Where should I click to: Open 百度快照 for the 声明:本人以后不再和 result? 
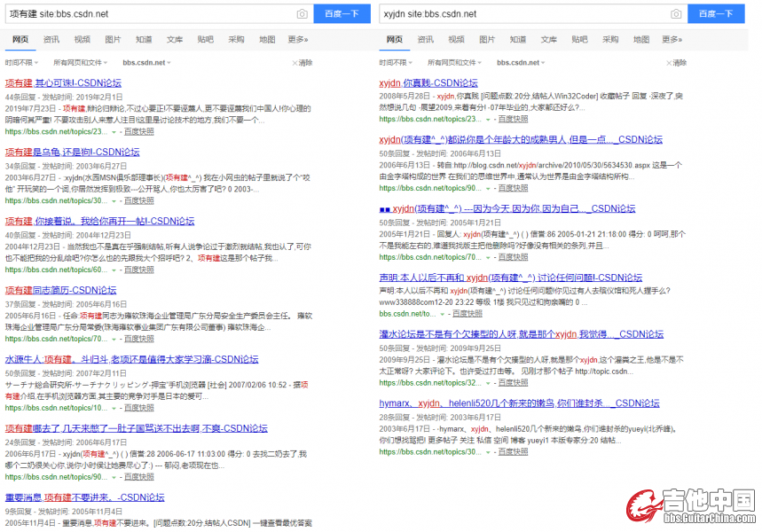(467, 314)
